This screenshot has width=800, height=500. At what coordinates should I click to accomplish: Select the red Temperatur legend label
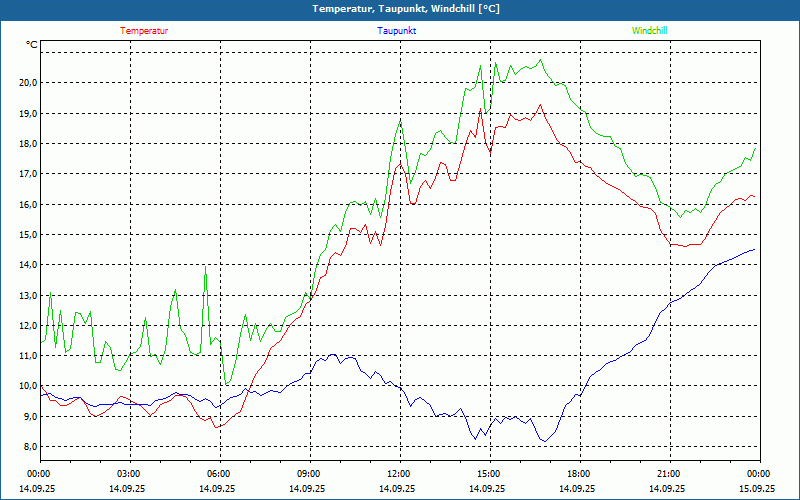click(144, 31)
